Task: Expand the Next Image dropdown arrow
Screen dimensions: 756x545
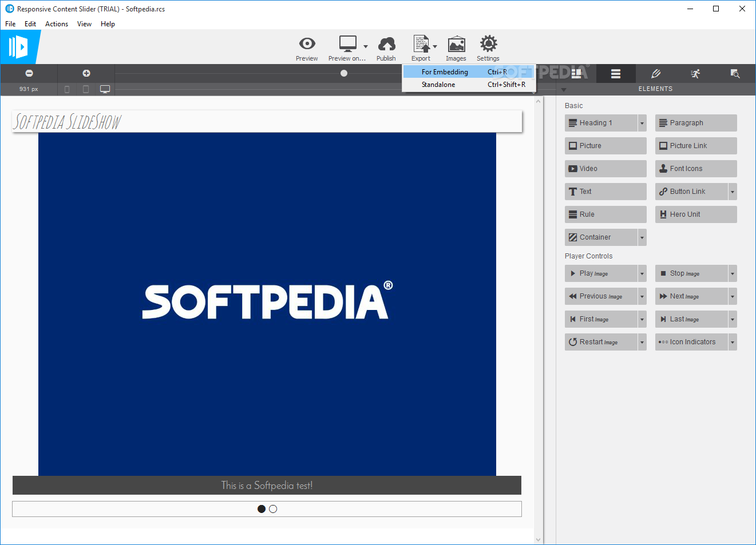Action: [733, 296]
